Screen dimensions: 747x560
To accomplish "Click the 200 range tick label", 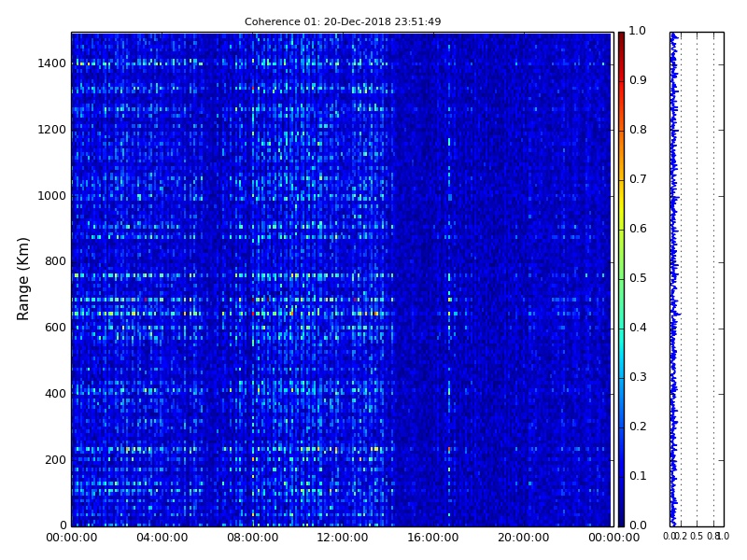I will click(55, 460).
